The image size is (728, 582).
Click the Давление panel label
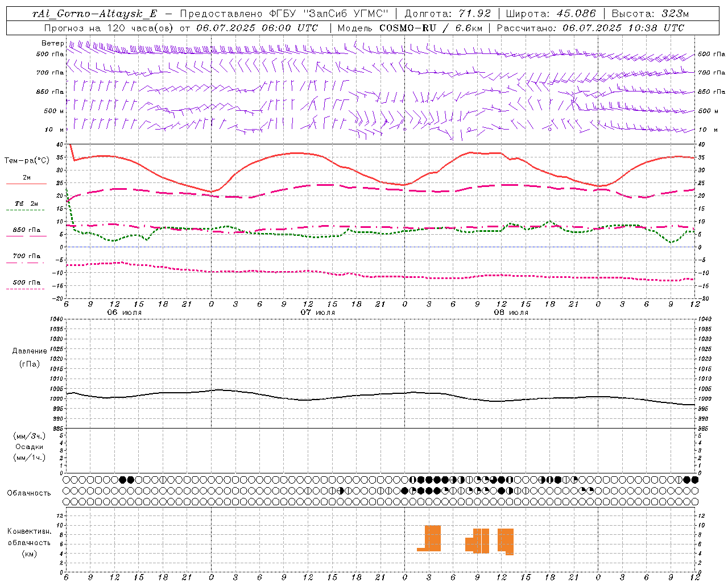30,351
